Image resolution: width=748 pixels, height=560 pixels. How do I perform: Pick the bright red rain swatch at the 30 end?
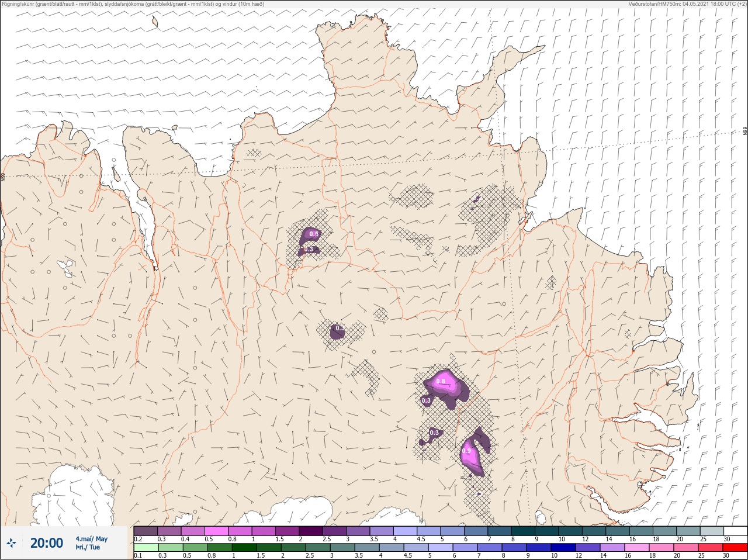(735, 548)
